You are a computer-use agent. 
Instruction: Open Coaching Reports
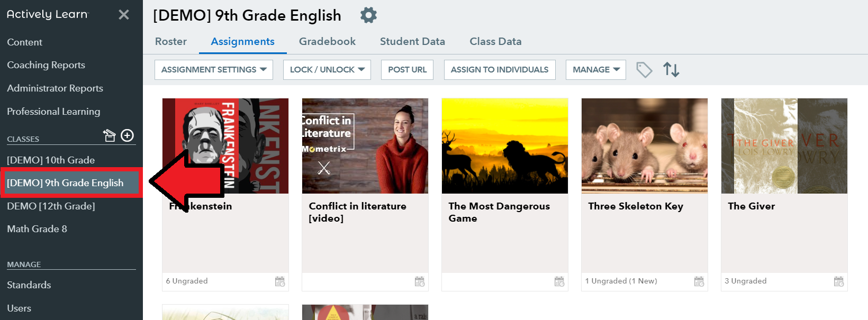(x=46, y=65)
